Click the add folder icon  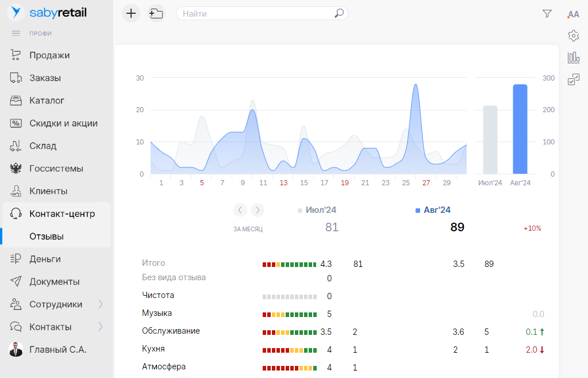pyautogui.click(x=156, y=13)
